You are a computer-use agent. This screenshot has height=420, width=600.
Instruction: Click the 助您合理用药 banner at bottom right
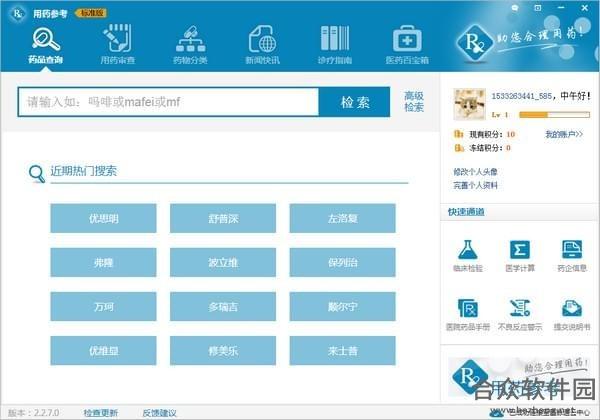[x=519, y=377]
